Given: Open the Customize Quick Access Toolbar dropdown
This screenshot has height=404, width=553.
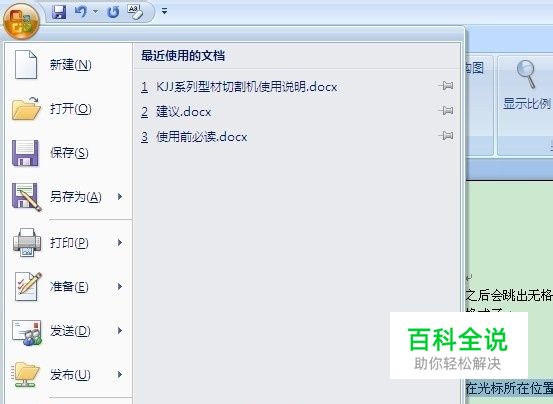Looking at the screenshot, I should pyautogui.click(x=164, y=11).
